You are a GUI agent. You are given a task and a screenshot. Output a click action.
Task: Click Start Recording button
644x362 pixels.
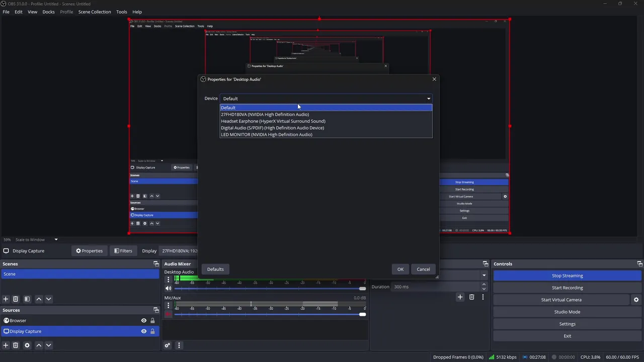pyautogui.click(x=567, y=288)
